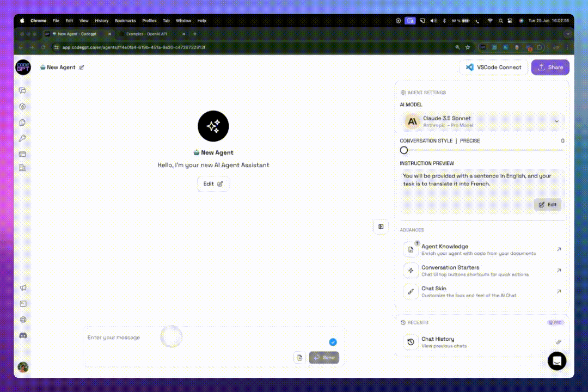Open the organization building icon in the sidebar
The image size is (588, 392).
click(22, 168)
